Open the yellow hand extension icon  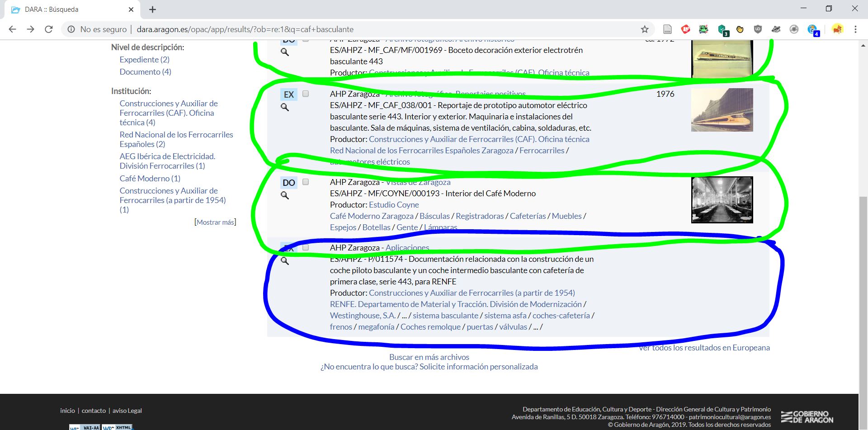[x=740, y=29]
